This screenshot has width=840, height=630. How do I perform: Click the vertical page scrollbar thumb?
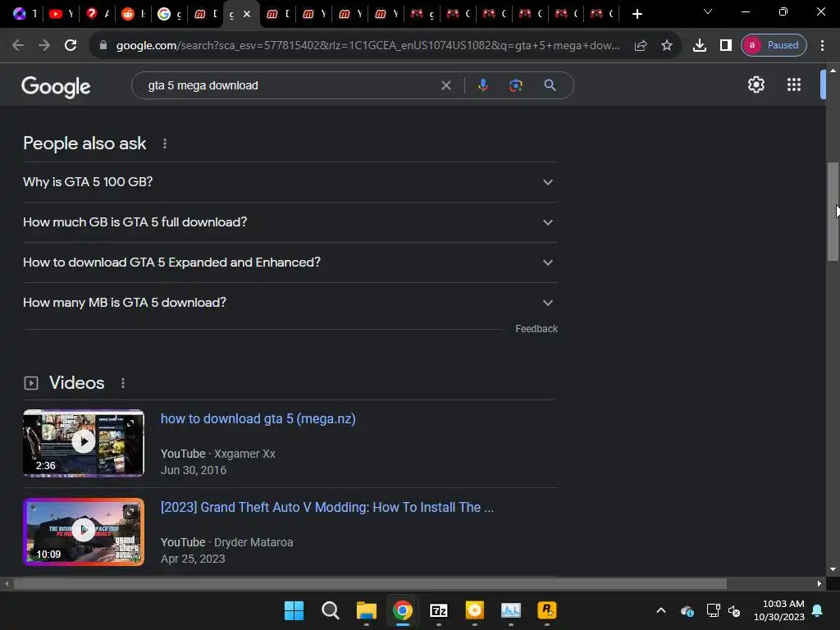click(833, 211)
